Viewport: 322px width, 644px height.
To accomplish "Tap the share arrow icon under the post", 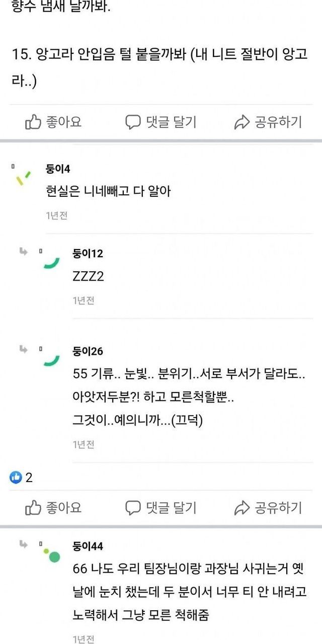I will tap(243, 122).
